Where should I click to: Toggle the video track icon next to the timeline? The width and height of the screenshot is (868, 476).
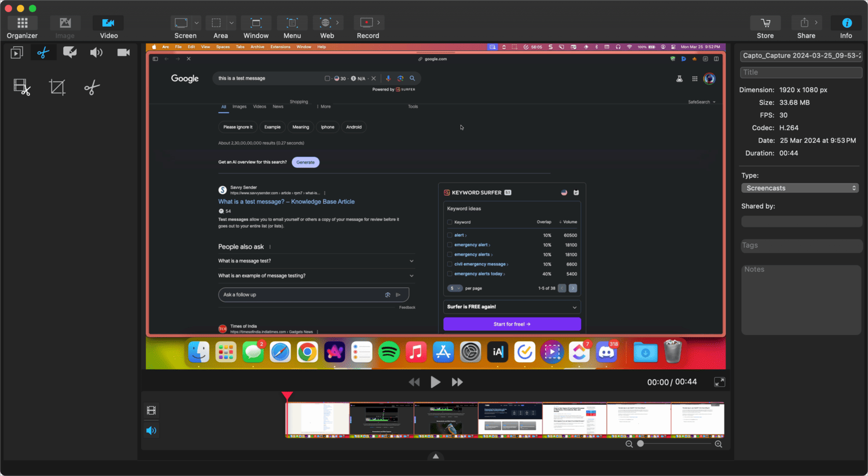pos(151,411)
